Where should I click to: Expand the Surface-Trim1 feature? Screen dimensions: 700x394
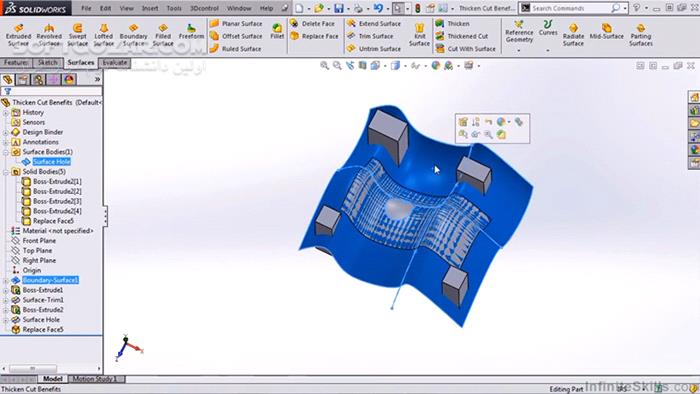coord(6,300)
